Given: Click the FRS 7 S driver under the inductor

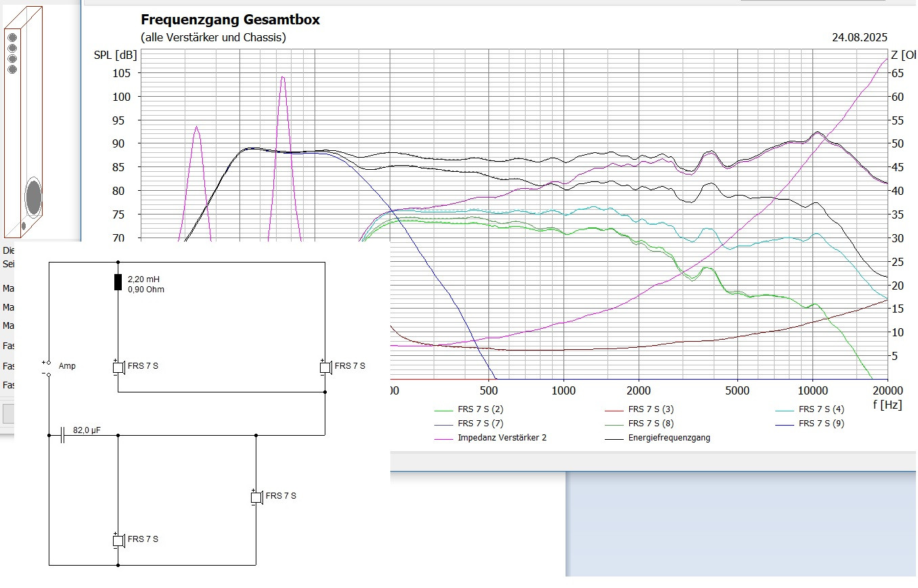Looking at the screenshot, I should coord(118,367).
